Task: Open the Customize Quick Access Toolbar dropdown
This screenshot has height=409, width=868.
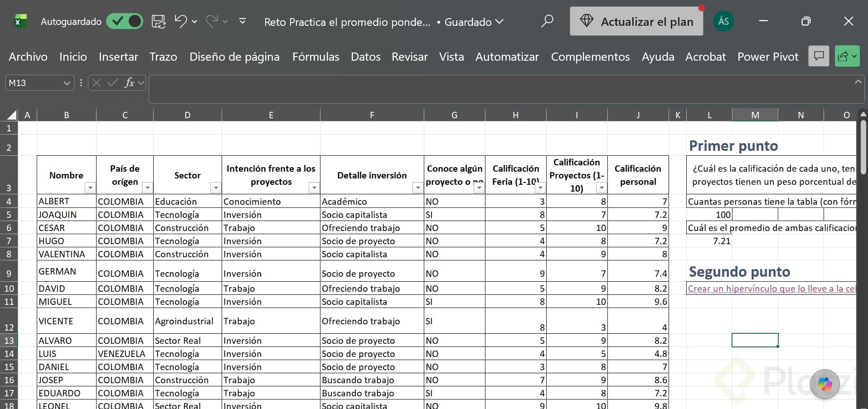Action: click(x=242, y=21)
